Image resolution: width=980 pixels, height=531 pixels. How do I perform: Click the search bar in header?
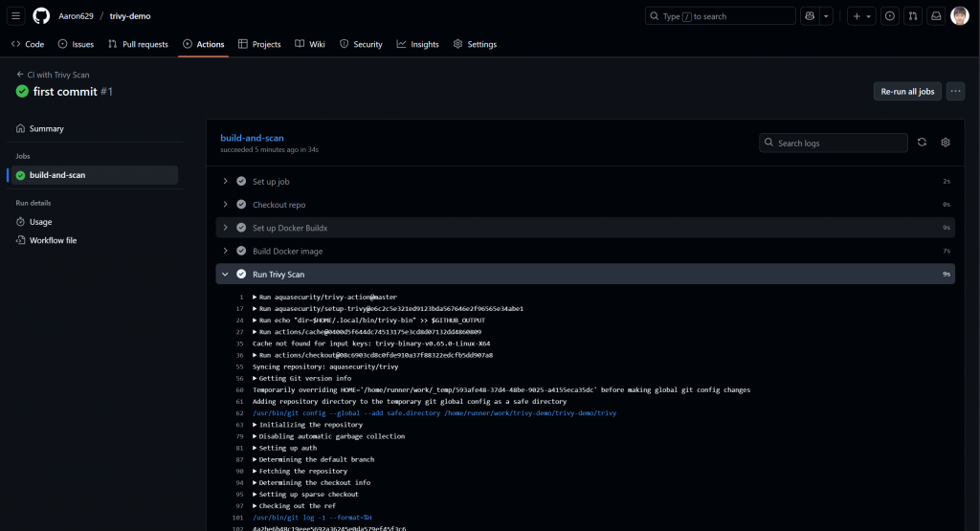[720, 16]
